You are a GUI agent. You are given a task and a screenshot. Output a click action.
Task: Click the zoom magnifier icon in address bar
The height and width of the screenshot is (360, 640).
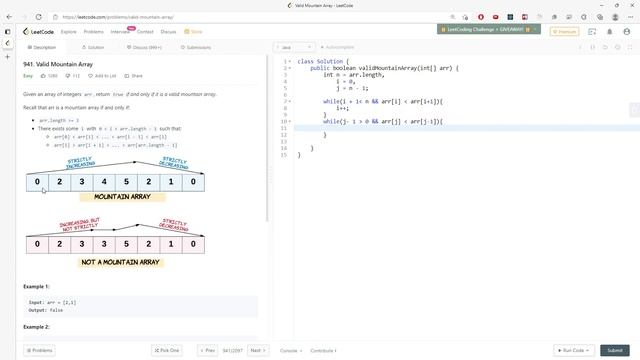point(452,17)
